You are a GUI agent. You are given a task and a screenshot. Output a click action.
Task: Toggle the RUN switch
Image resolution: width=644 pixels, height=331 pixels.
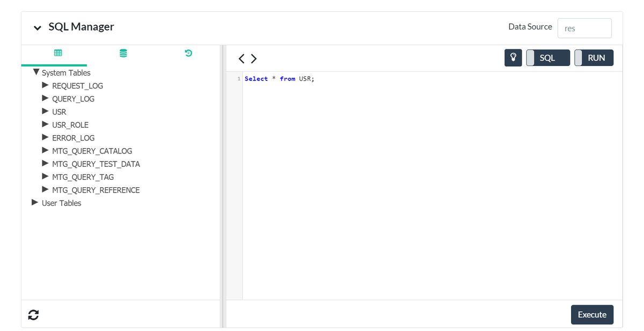point(594,58)
